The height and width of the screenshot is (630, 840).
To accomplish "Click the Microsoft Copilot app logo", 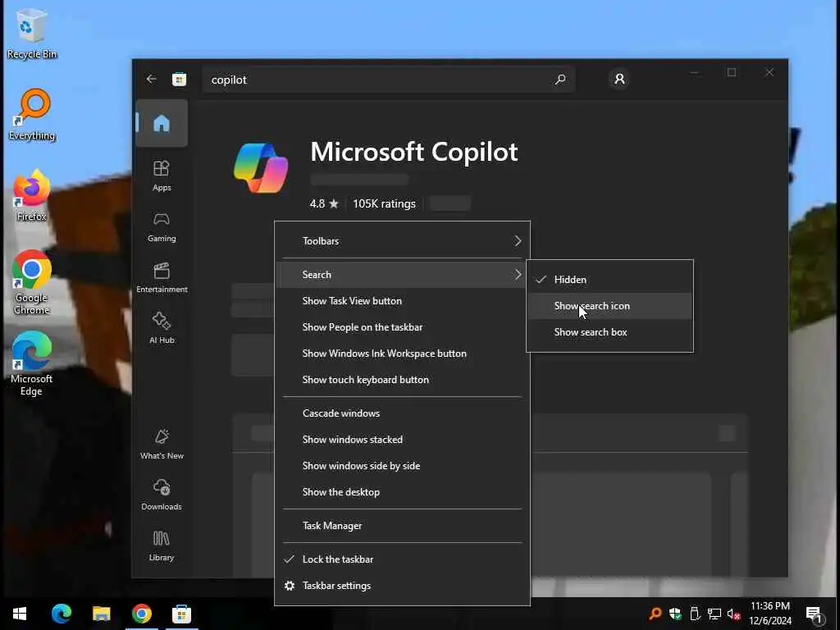I will pyautogui.click(x=261, y=167).
